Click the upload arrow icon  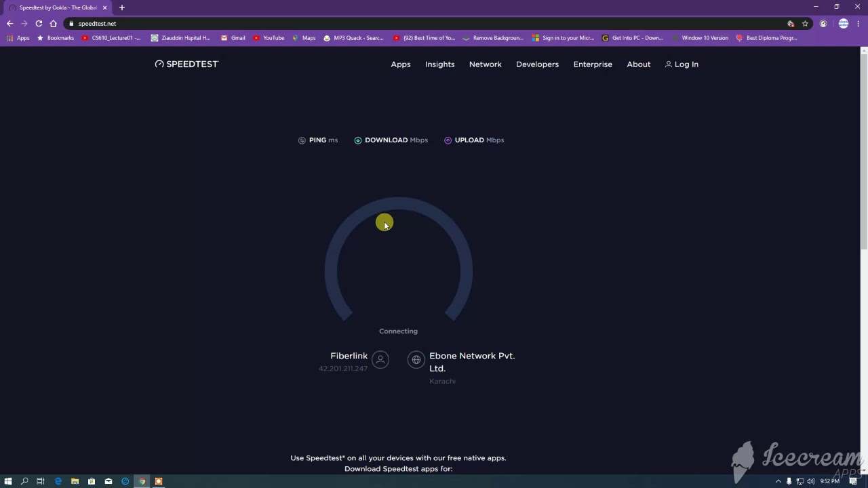click(448, 140)
